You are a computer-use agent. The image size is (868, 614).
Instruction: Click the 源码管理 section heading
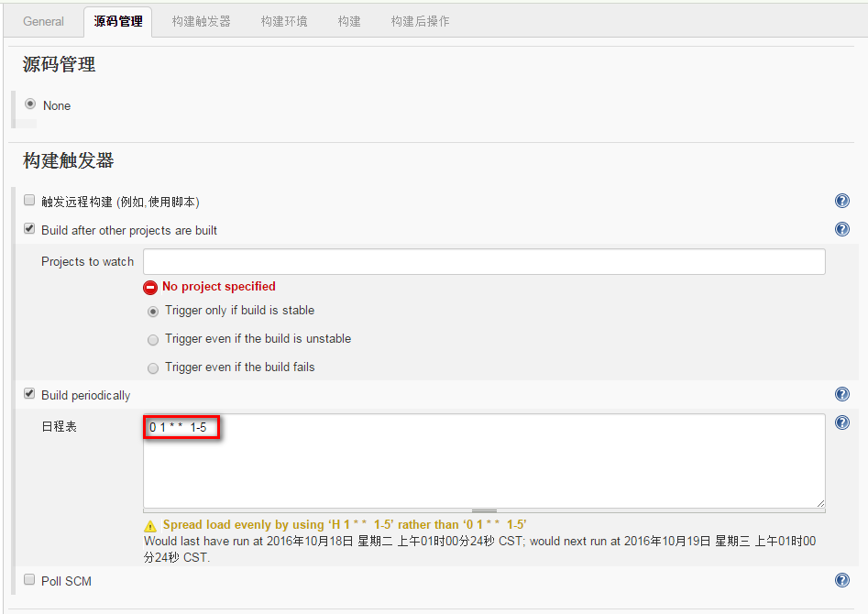(60, 64)
